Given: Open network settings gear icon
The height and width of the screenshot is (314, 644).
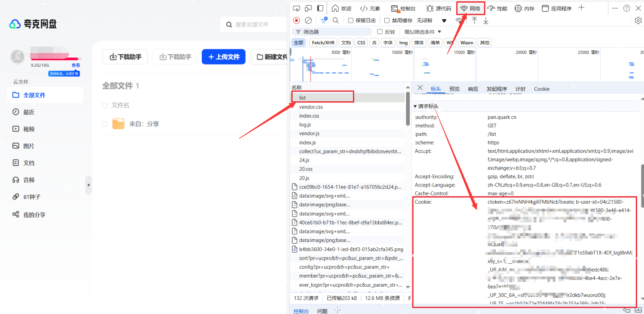Looking at the screenshot, I should (x=638, y=20).
